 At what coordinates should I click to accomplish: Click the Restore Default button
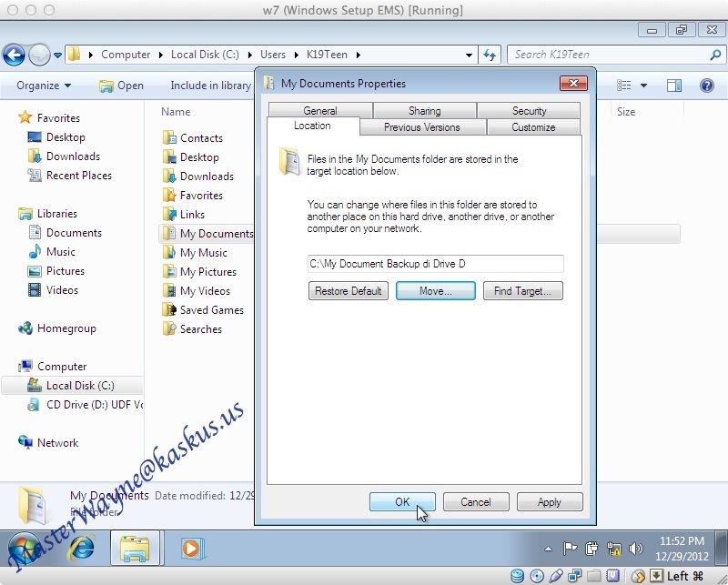coord(349,290)
